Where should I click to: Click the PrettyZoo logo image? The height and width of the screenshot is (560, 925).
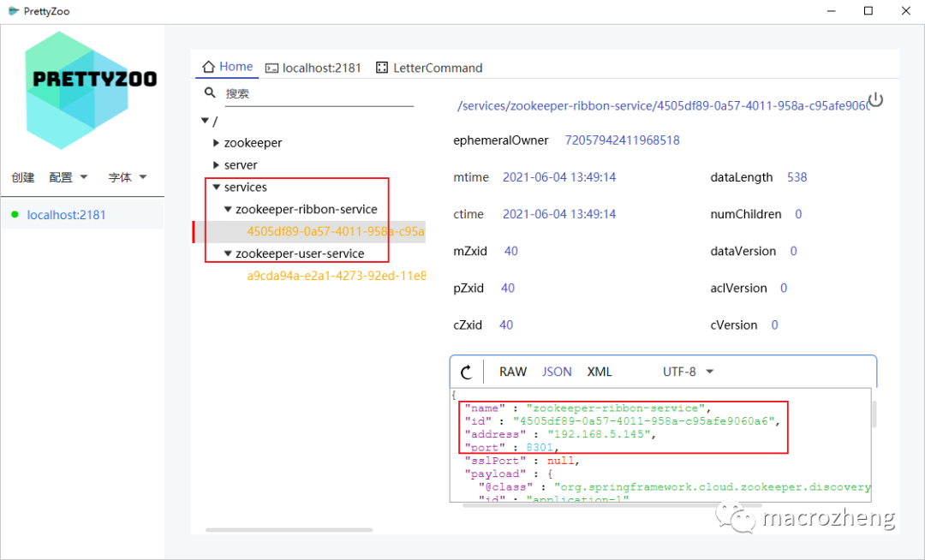tap(91, 90)
